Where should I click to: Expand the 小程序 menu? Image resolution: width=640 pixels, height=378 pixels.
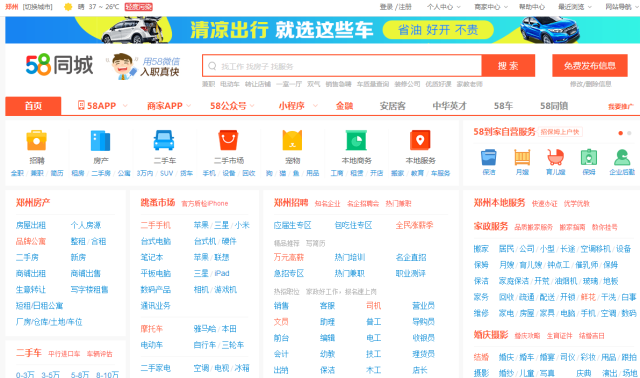(298, 106)
